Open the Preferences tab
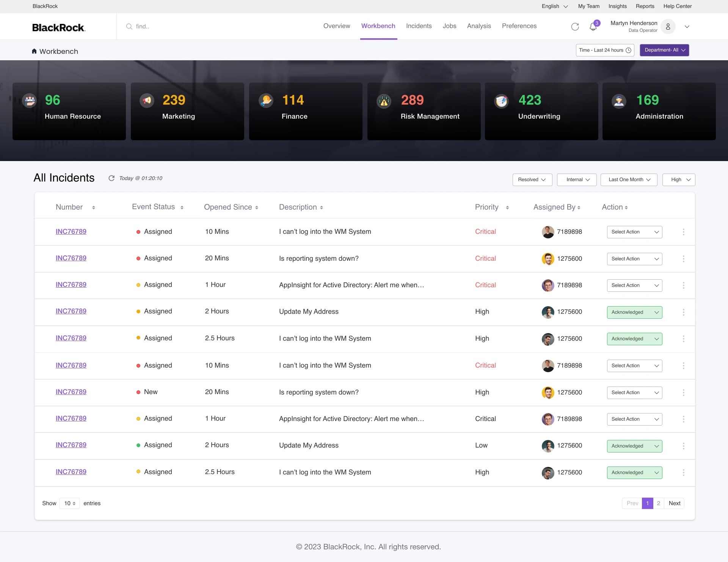 [x=519, y=26]
